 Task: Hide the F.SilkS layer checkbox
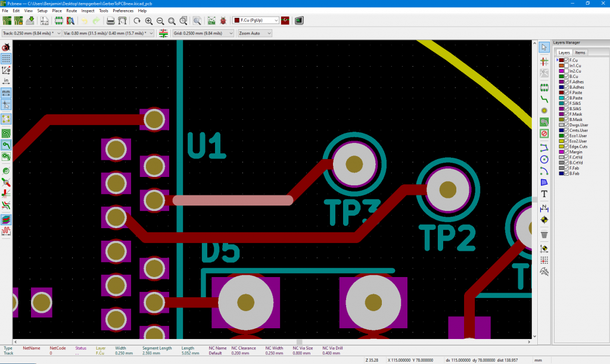pos(567,103)
